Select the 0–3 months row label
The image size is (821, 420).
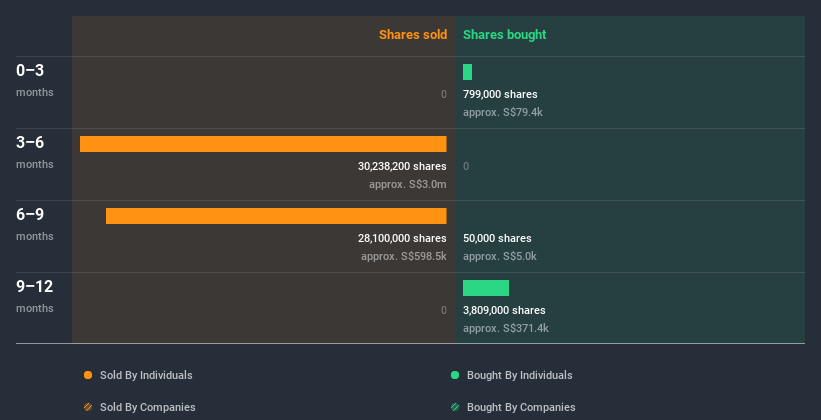[35, 80]
